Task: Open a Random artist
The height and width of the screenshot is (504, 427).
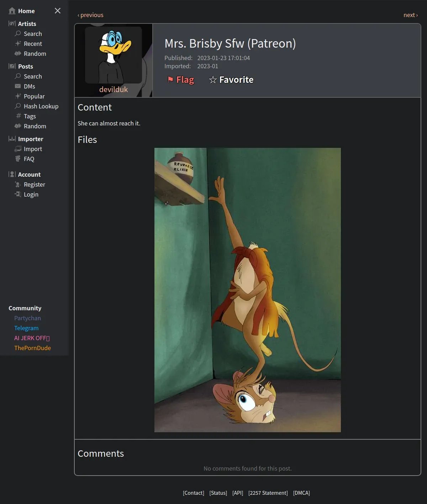Action: (35, 53)
